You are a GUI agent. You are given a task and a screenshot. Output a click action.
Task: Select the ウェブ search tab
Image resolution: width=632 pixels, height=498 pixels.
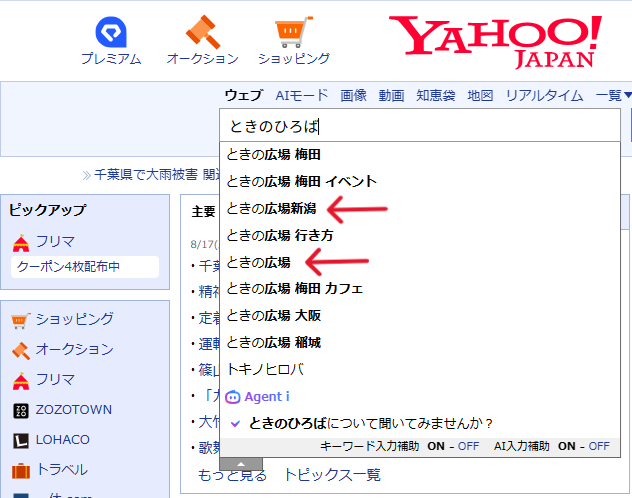pos(244,95)
